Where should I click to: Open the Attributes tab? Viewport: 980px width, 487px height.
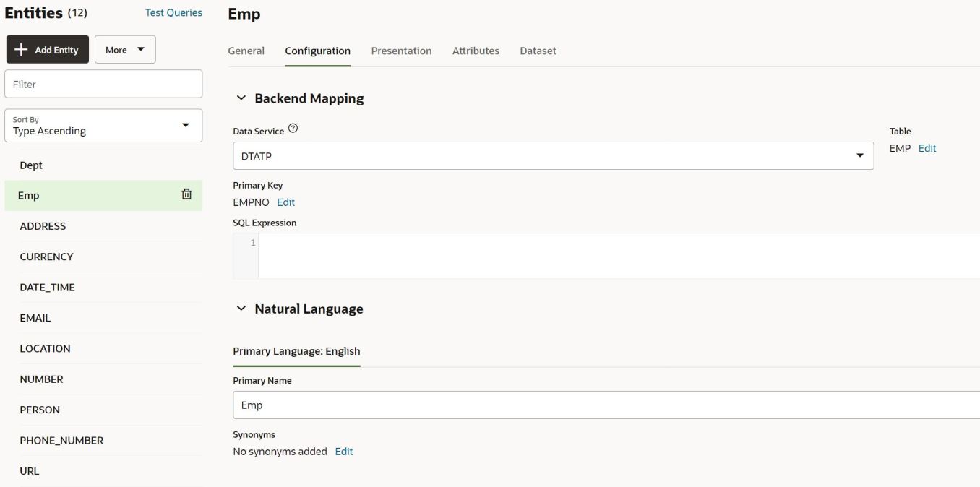tap(476, 51)
